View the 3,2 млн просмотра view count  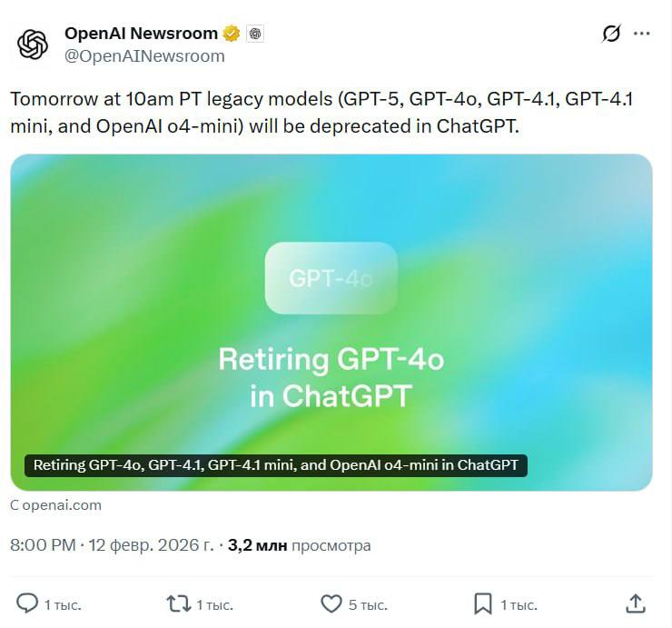coord(299,545)
